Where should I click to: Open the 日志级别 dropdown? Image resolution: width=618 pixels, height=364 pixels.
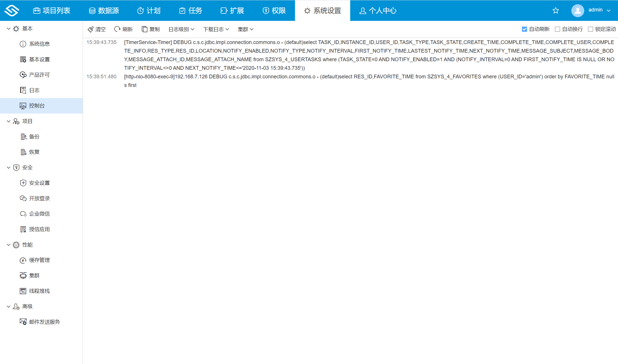[181, 29]
